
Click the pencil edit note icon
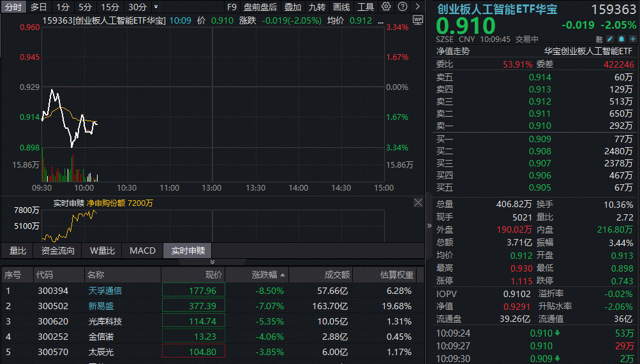point(609,40)
